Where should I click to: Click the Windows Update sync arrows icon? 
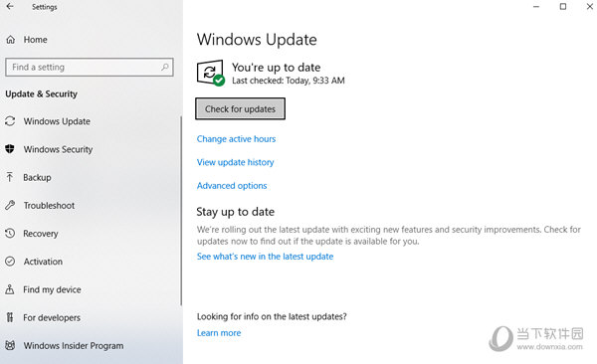click(10, 121)
